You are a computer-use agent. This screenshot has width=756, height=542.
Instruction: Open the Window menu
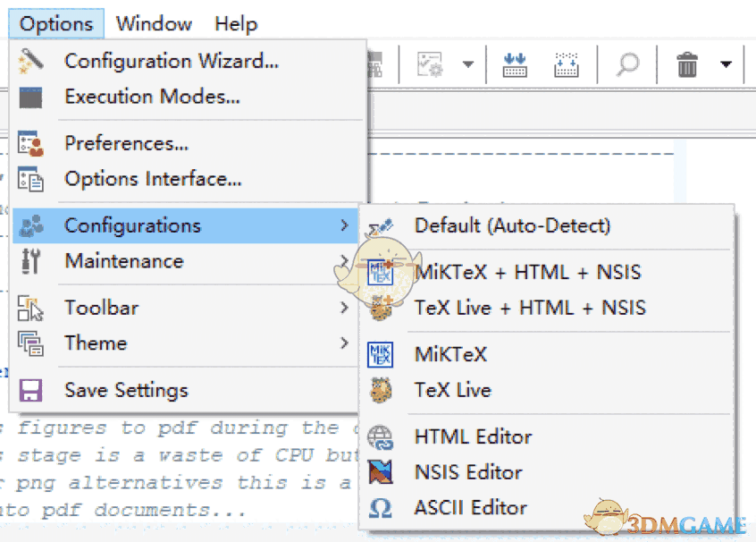pyautogui.click(x=154, y=24)
